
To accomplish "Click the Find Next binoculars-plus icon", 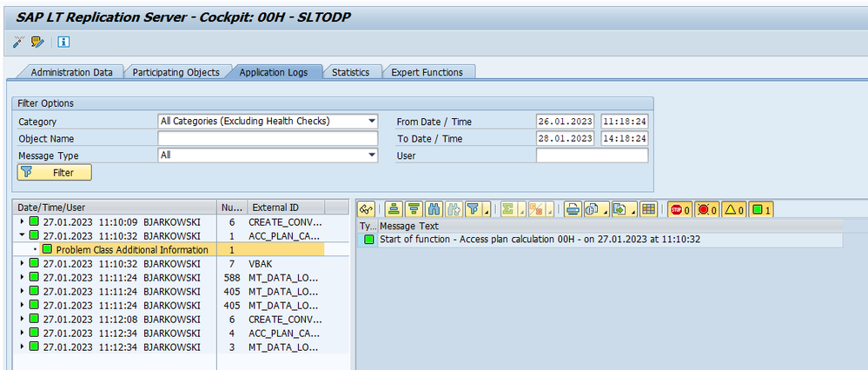I will (454, 209).
